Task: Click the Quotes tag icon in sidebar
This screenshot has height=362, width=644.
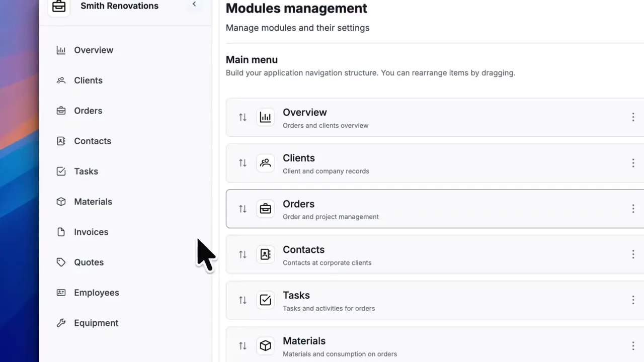Action: coord(61,262)
